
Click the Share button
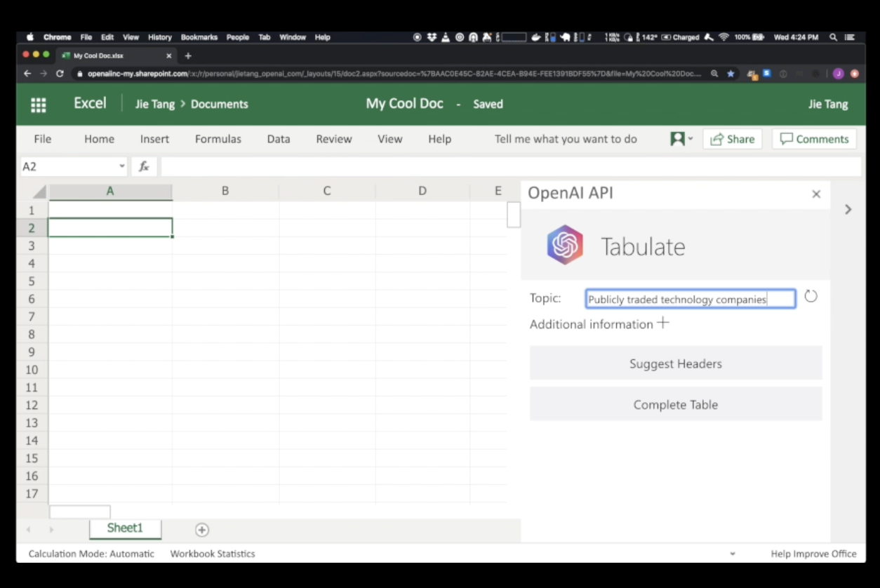[732, 139]
